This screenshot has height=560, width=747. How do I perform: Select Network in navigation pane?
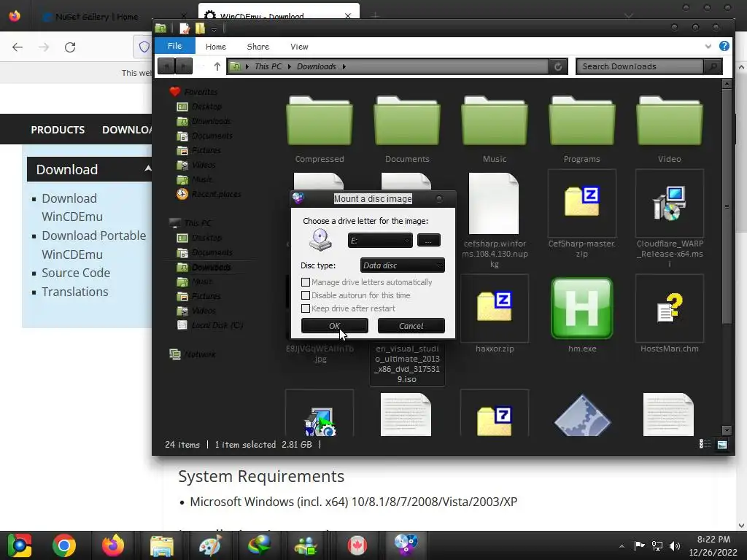(200, 354)
